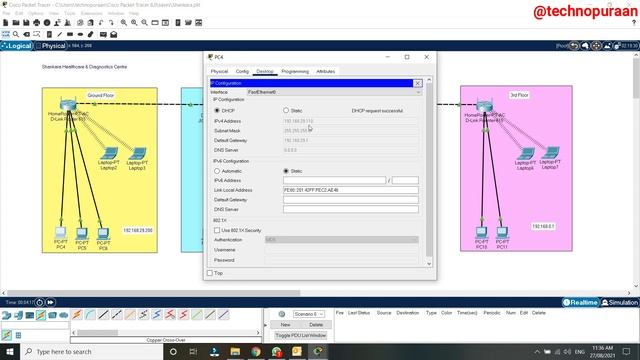Image resolution: width=640 pixels, height=360 pixels.
Task: Open the Physical tab in PC4 window
Action: (x=219, y=71)
